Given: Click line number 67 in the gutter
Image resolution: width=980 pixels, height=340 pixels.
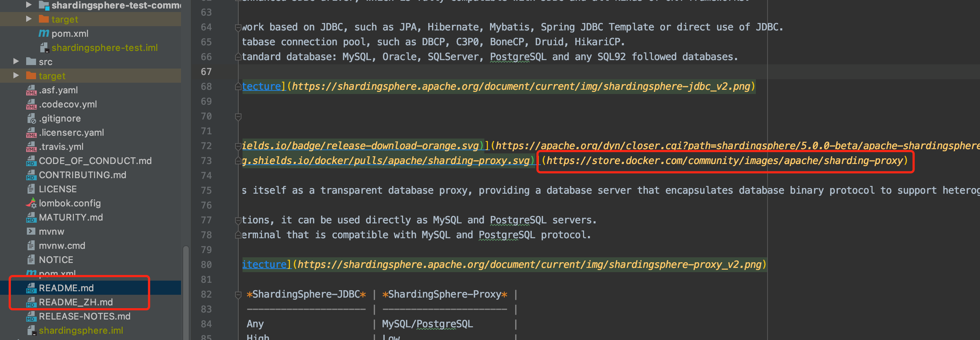Looking at the screenshot, I should pyautogui.click(x=206, y=71).
